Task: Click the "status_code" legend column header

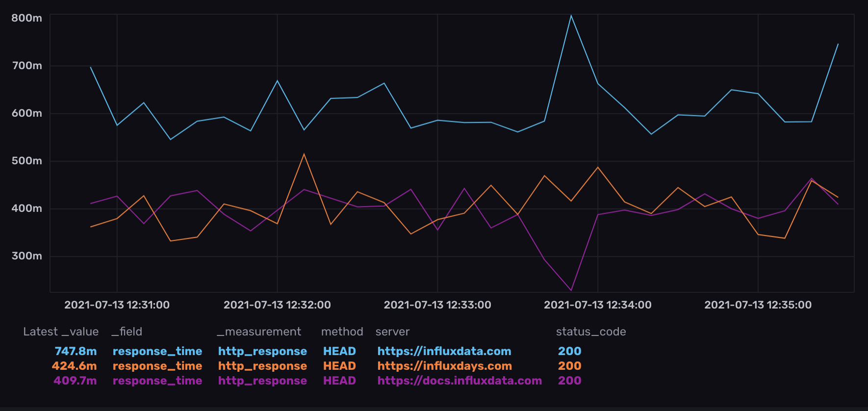Action: point(590,332)
